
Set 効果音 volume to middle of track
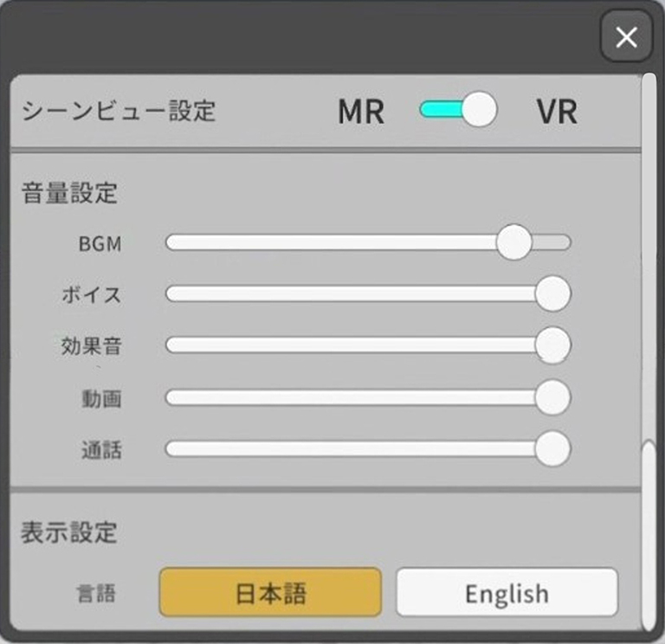tap(368, 346)
